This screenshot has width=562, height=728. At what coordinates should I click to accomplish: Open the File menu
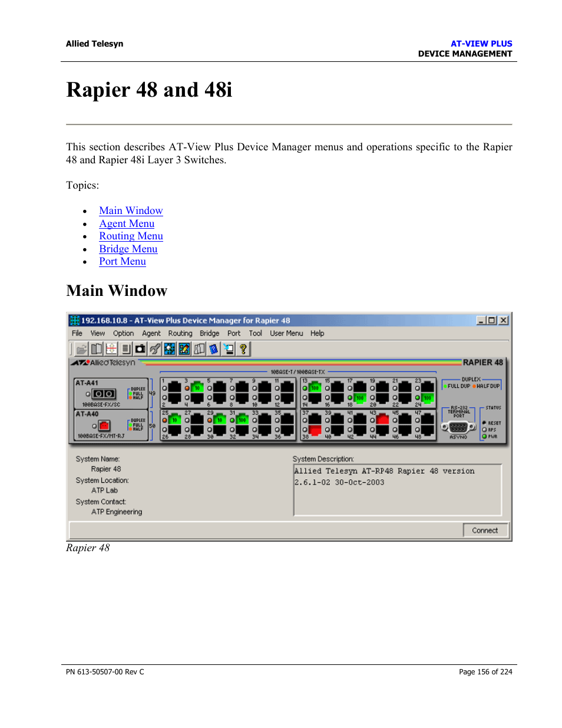click(77, 333)
